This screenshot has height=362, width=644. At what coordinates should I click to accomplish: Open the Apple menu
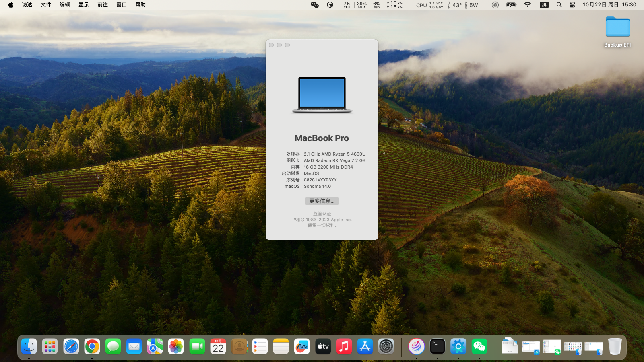(x=11, y=5)
